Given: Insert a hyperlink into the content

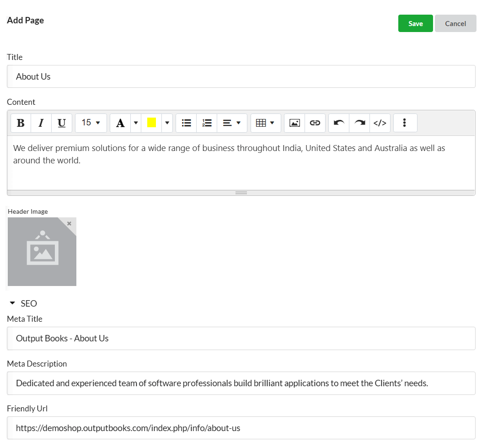Looking at the screenshot, I should point(315,123).
